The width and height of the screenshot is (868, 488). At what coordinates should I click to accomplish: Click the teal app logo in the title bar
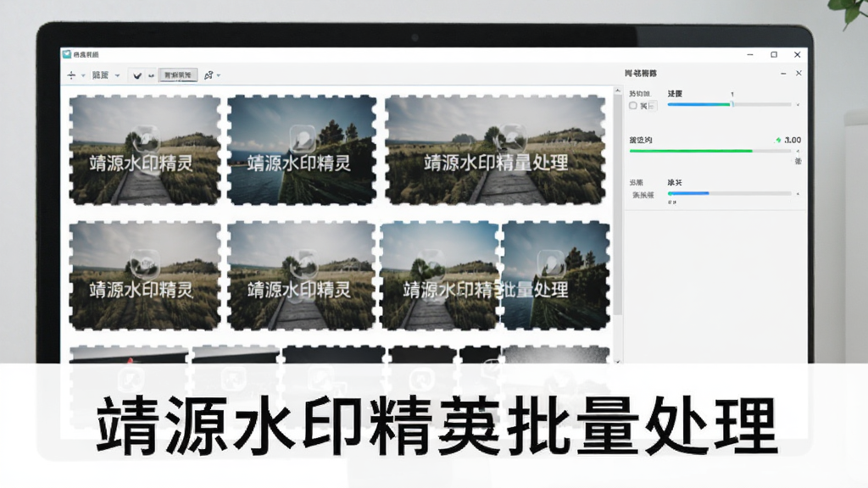coord(67,54)
